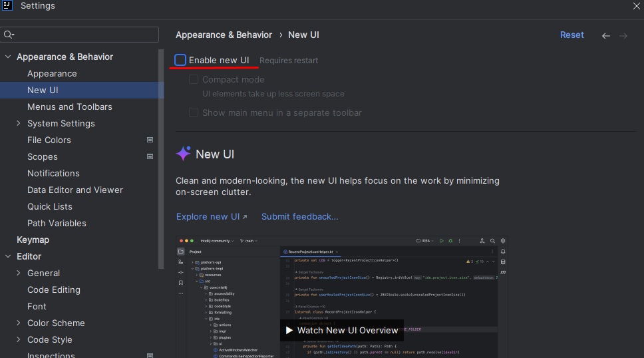
Task: Play the Watch New UI Overview video
Action: pos(342,331)
